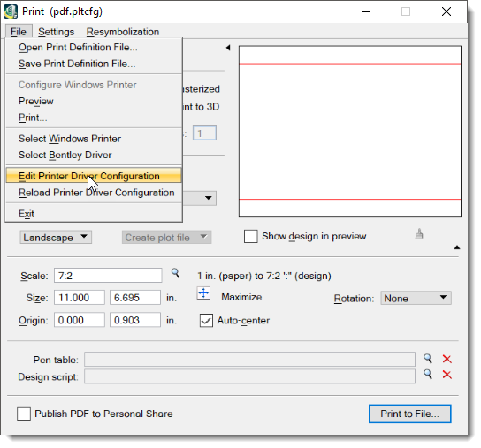This screenshot has height=448, width=481.
Task: Browse for a Pen table file
Action: pos(428,359)
